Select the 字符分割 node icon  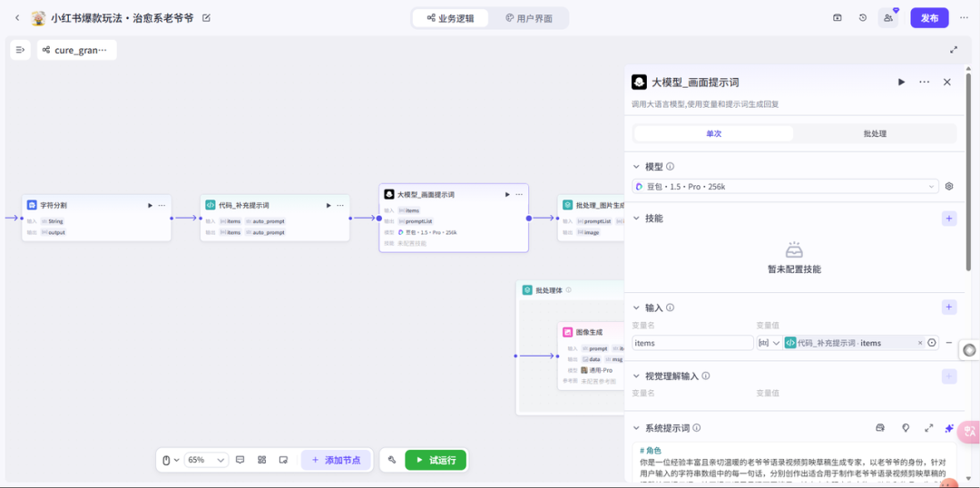coord(32,205)
